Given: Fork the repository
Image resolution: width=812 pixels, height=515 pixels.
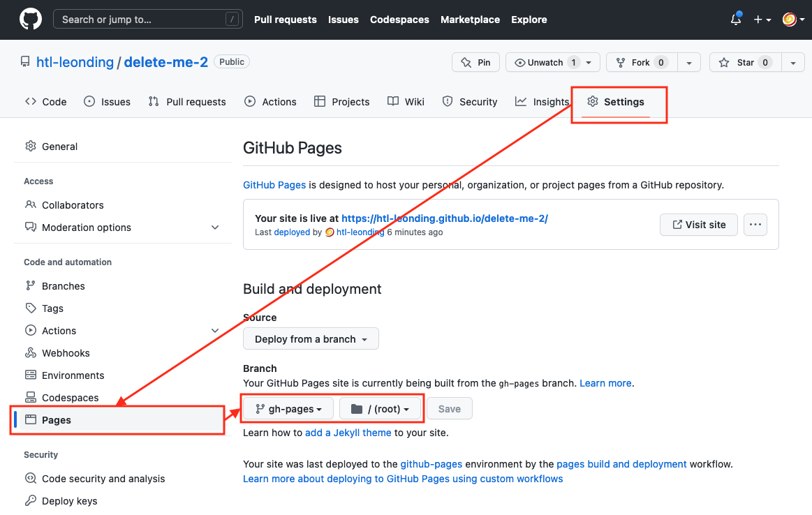Looking at the screenshot, I should 642,62.
